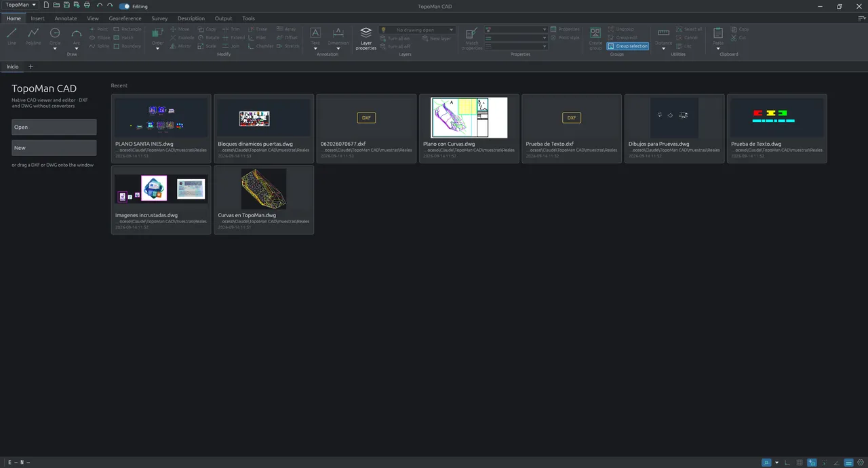Click the Print icon in the quick toolbar
This screenshot has width=868, height=468.
(x=87, y=5)
